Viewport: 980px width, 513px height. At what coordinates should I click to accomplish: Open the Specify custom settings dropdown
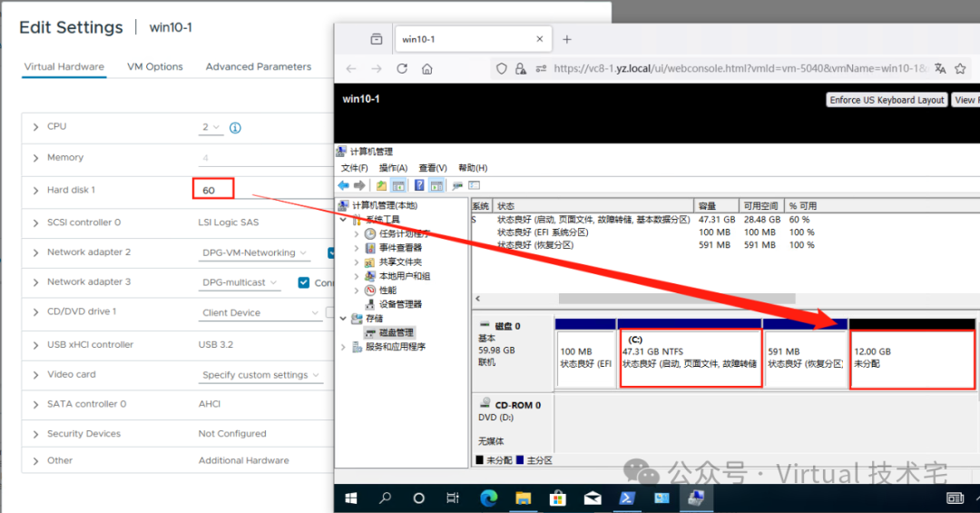tap(260, 375)
